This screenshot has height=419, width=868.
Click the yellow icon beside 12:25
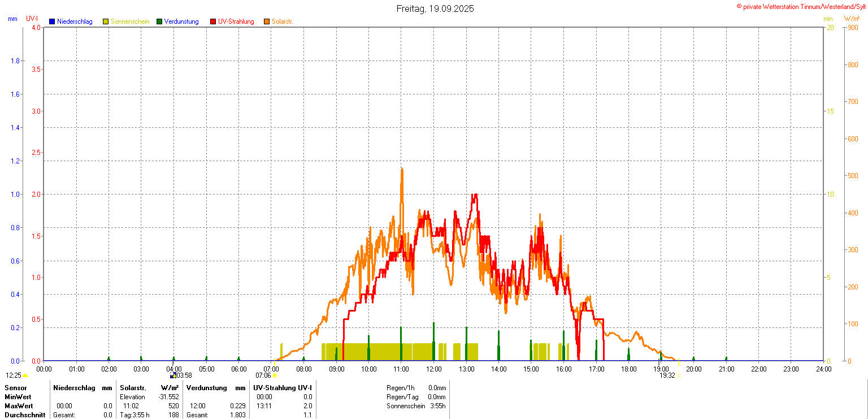point(25,375)
